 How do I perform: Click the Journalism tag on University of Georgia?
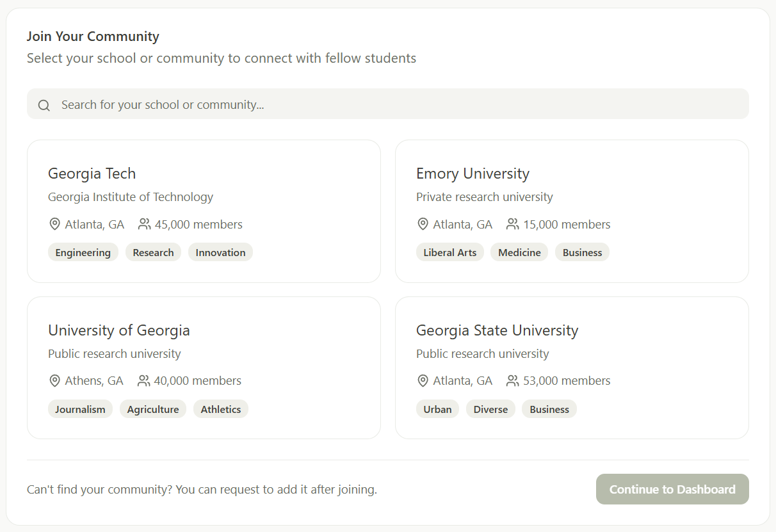tap(80, 409)
